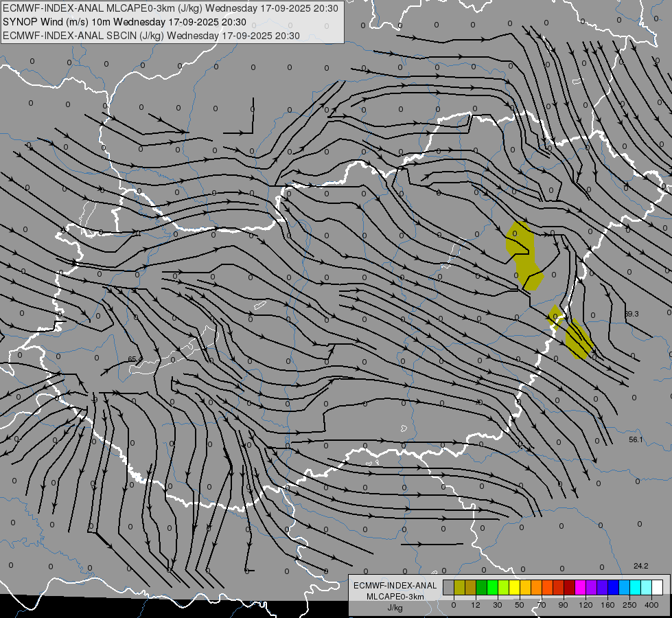Click the magenta legend swatch
Image resolution: width=672 pixels, height=618 pixels.
(580, 587)
